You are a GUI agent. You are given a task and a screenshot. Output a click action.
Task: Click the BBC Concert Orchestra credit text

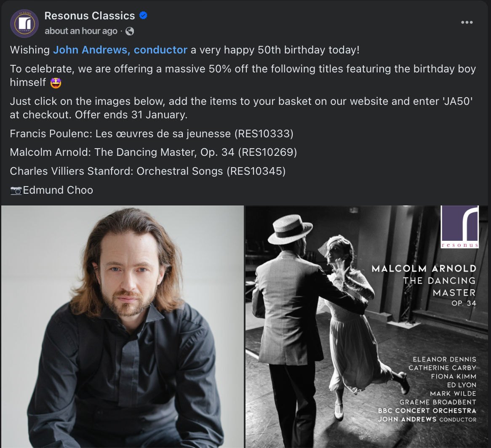427,411
